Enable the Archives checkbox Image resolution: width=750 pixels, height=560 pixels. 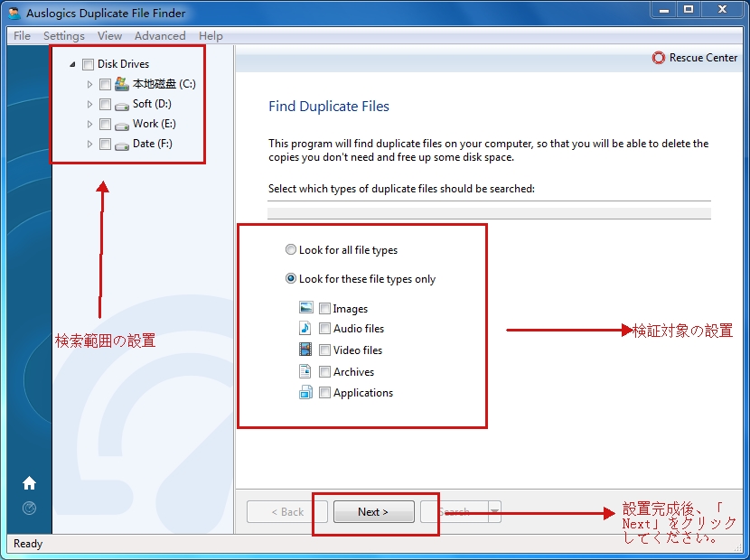click(x=324, y=371)
